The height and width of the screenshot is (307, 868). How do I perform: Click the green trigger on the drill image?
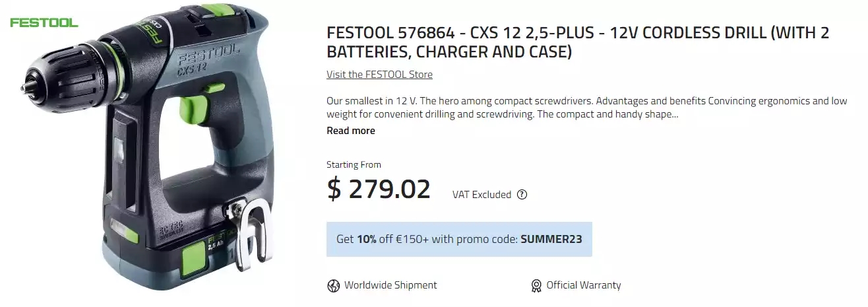pos(194,110)
